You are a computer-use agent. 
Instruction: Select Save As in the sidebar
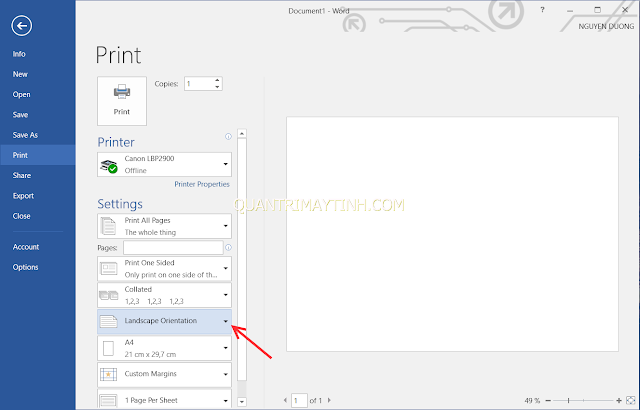tap(25, 135)
